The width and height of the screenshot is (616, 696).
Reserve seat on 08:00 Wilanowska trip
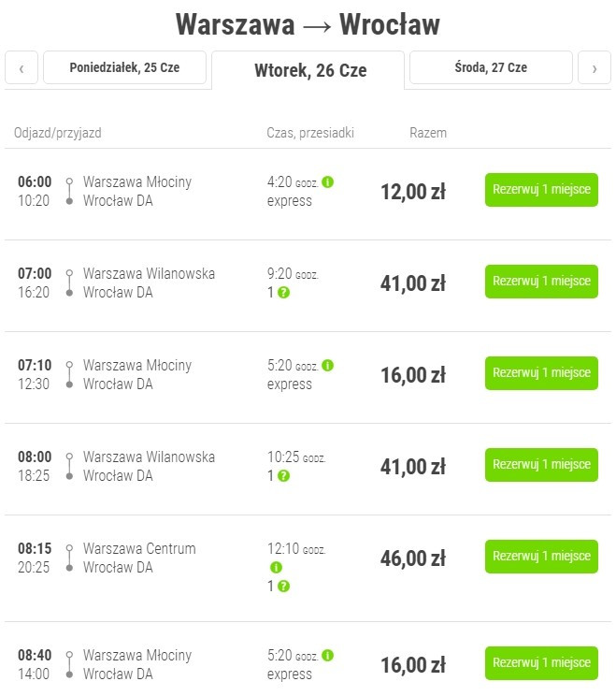point(541,465)
